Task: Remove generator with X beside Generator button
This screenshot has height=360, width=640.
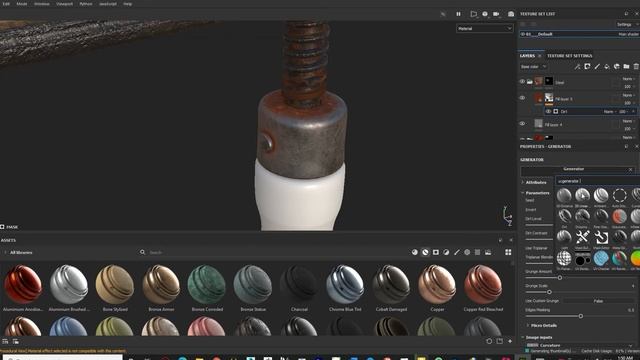Action: 631,169
